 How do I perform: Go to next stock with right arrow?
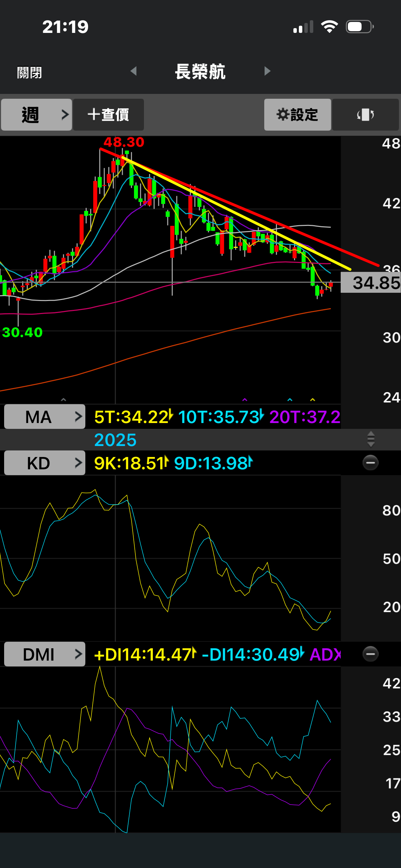point(268,71)
